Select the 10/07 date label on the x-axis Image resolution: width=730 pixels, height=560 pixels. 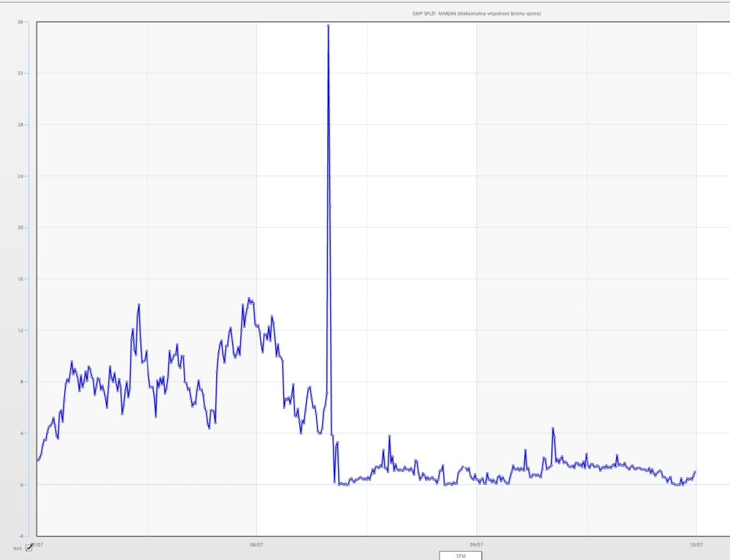coord(696,544)
